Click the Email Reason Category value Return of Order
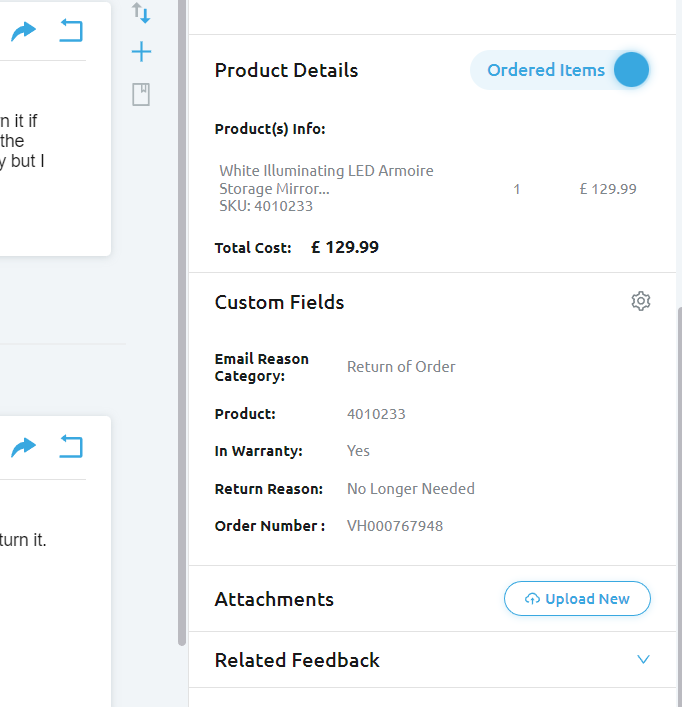Viewport: 682px width, 707px height. pyautogui.click(x=401, y=367)
